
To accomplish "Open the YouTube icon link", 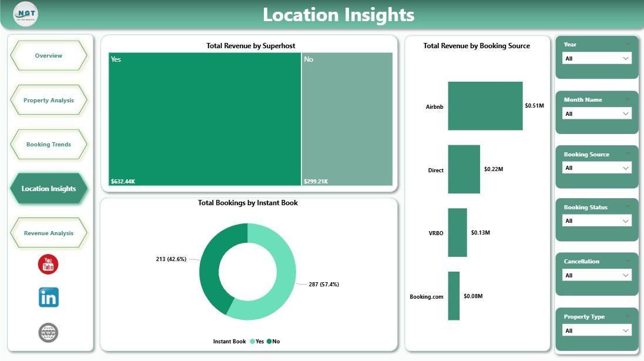I will click(48, 265).
